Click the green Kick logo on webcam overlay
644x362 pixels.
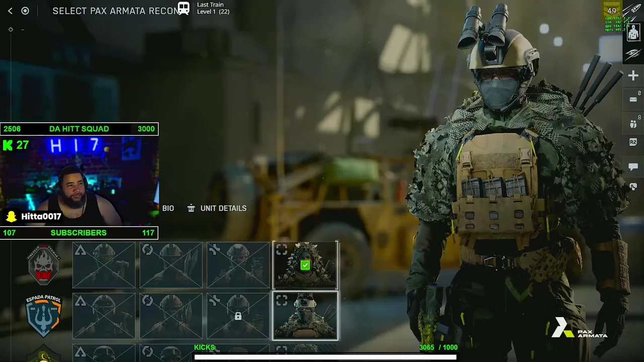pos(8,145)
